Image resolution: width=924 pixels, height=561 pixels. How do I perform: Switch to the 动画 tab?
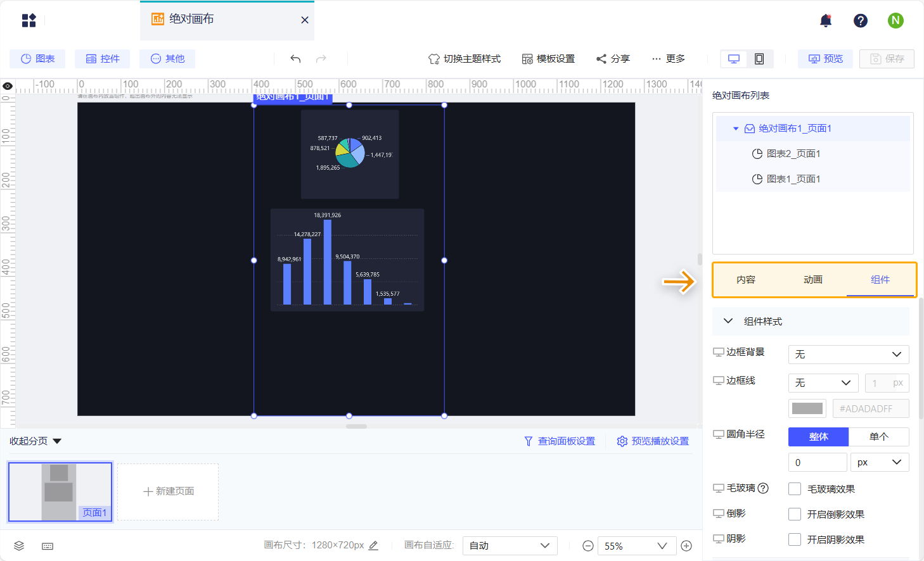(813, 280)
